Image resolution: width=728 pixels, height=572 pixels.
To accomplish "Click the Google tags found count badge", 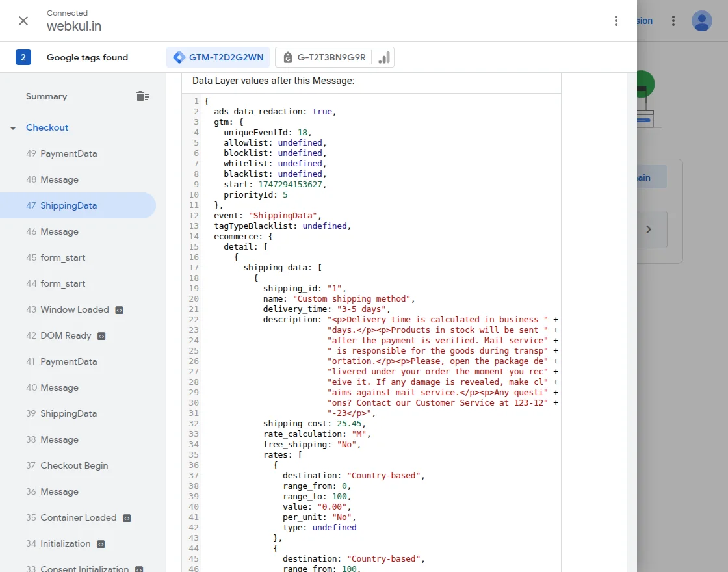I will click(23, 57).
